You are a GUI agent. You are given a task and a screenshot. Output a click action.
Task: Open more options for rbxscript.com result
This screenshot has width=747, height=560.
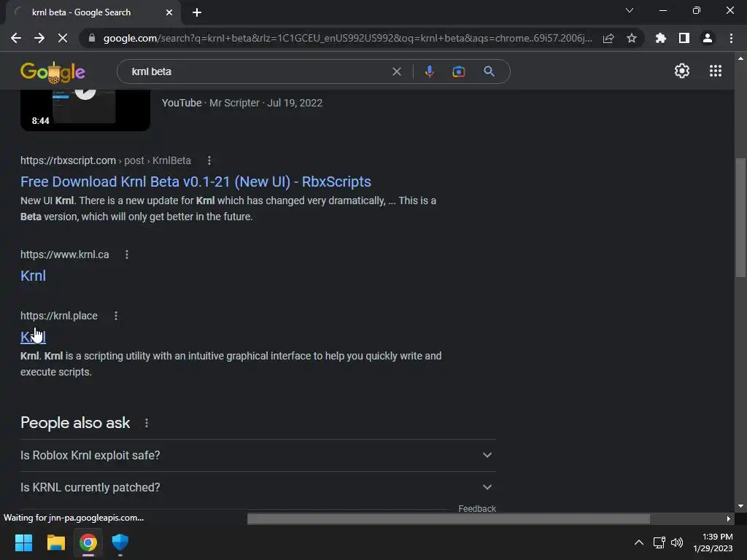tap(209, 160)
